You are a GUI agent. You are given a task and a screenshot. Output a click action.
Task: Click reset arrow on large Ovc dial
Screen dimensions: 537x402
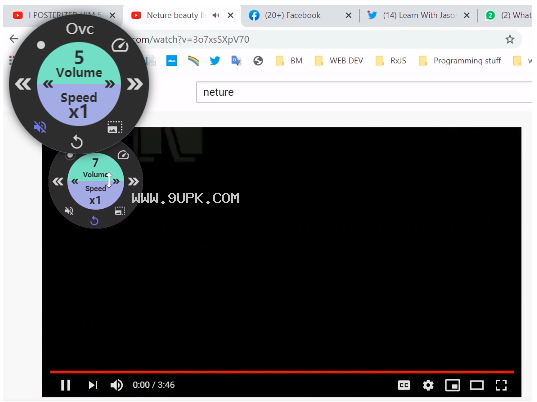(77, 141)
